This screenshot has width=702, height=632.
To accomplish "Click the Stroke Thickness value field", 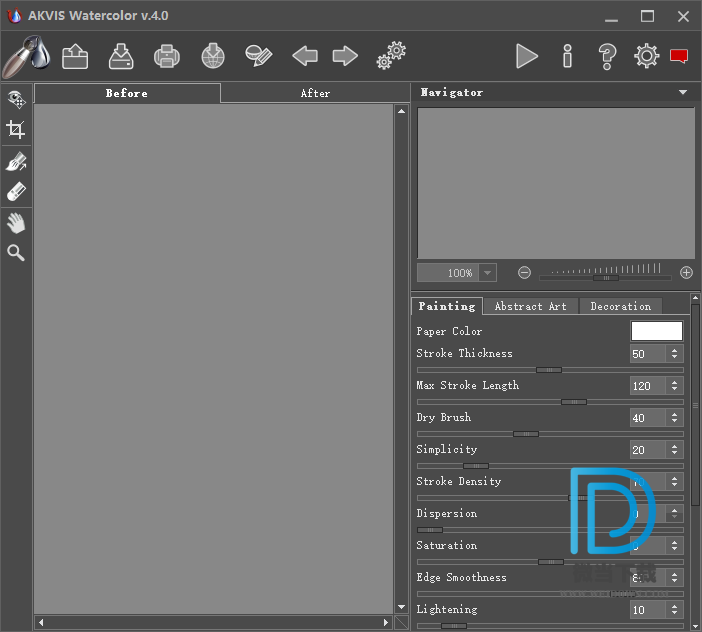I will click(646, 354).
